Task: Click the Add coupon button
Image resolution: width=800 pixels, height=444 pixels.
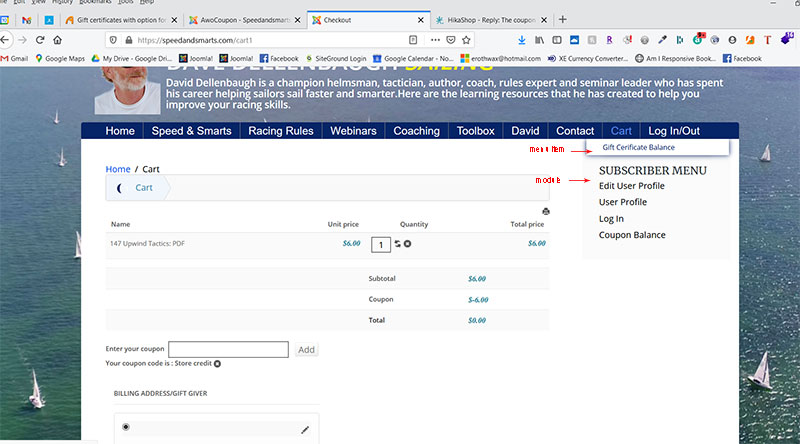Action: pyautogui.click(x=306, y=350)
